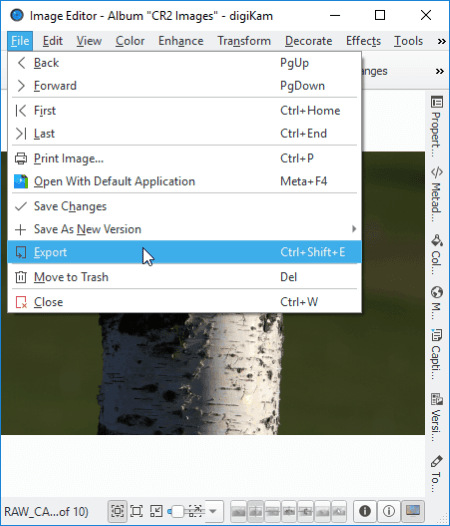
Task: Click the zoom to 100% icon in status bar
Action: 136,511
